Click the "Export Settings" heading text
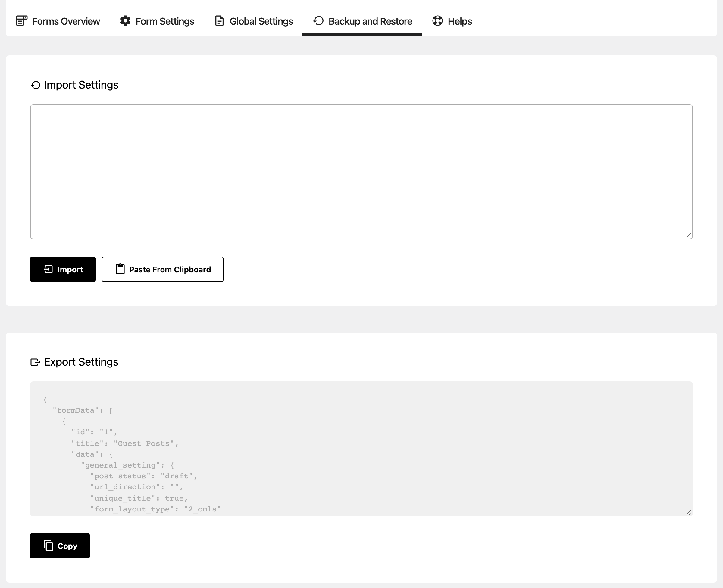Image resolution: width=723 pixels, height=588 pixels. point(81,362)
